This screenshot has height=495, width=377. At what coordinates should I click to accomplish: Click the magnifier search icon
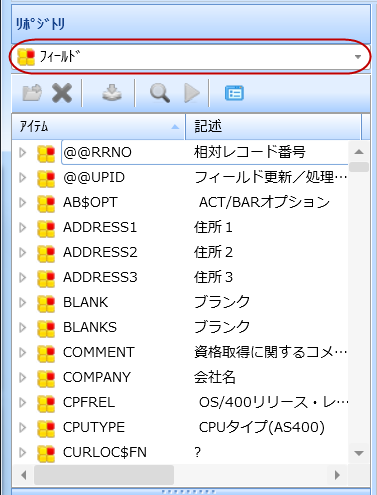[160, 93]
